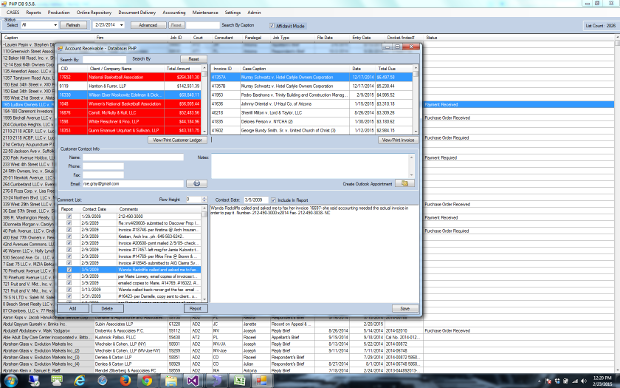This screenshot has height=388, width=620.
Task: Click the send email icon button beside Email field
Action: 197,184
